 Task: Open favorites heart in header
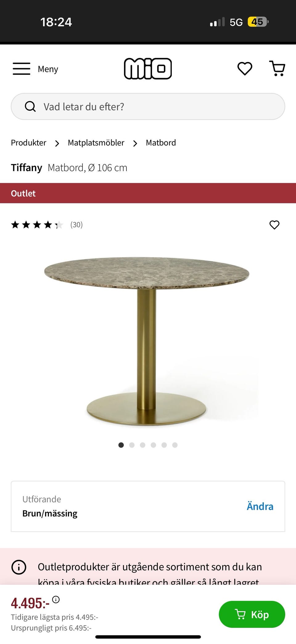pos(245,69)
